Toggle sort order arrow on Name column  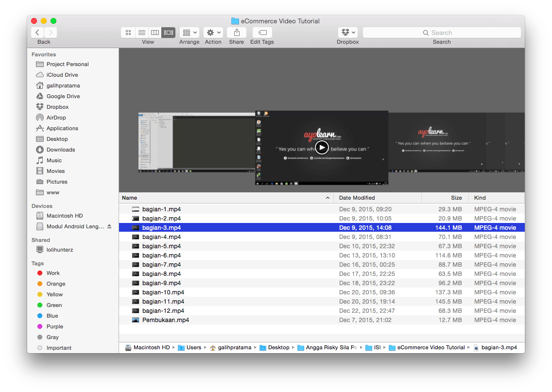328,198
